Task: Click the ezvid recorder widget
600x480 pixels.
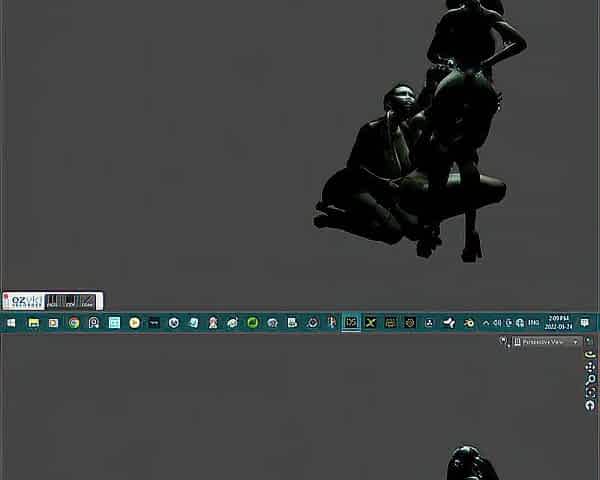Action: tap(52, 300)
